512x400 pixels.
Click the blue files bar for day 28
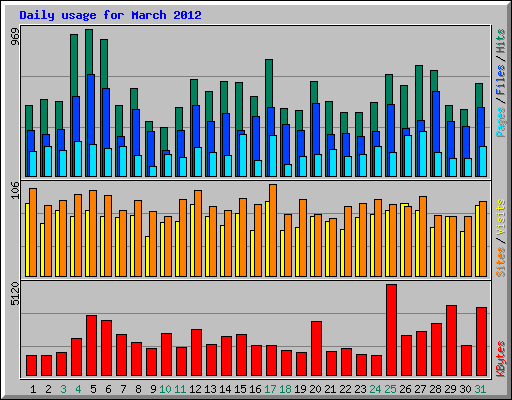436,122
